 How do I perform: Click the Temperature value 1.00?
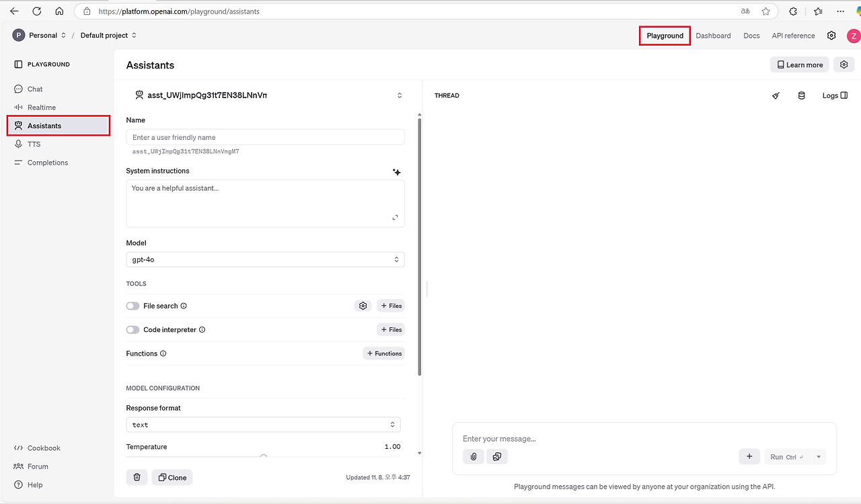(x=392, y=447)
